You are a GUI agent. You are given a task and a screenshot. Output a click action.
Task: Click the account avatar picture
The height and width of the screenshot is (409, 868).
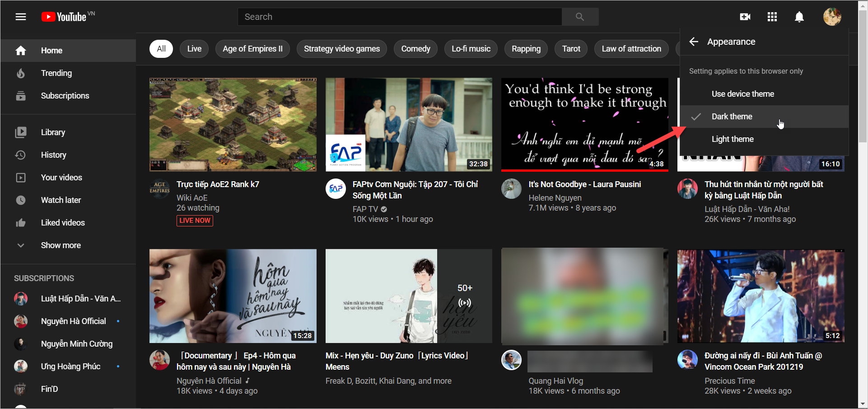pos(831,17)
